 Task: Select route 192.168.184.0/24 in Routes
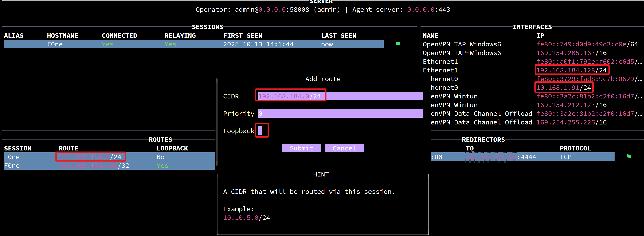(90, 157)
